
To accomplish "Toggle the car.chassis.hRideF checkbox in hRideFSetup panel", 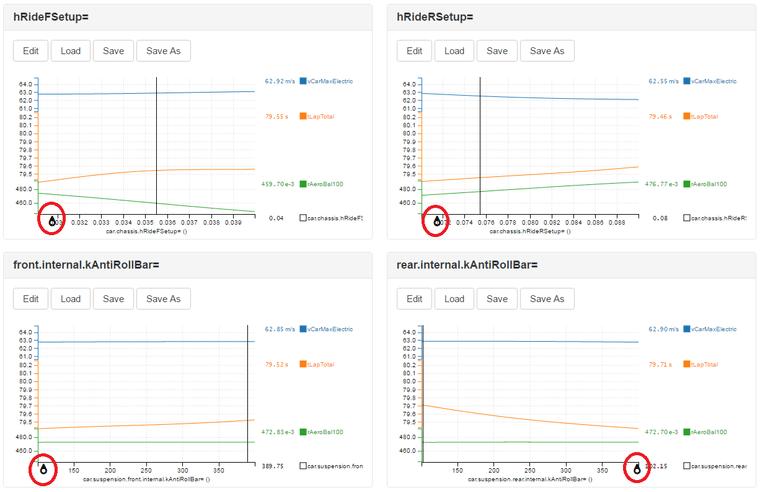I will pos(303,217).
